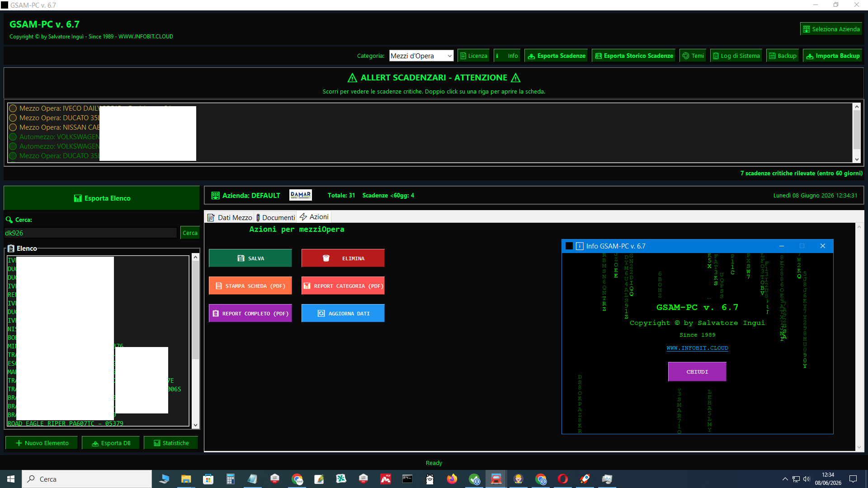Viewport: 868px width, 488px height.
Task: Select the Azioni tab
Action: (x=314, y=217)
